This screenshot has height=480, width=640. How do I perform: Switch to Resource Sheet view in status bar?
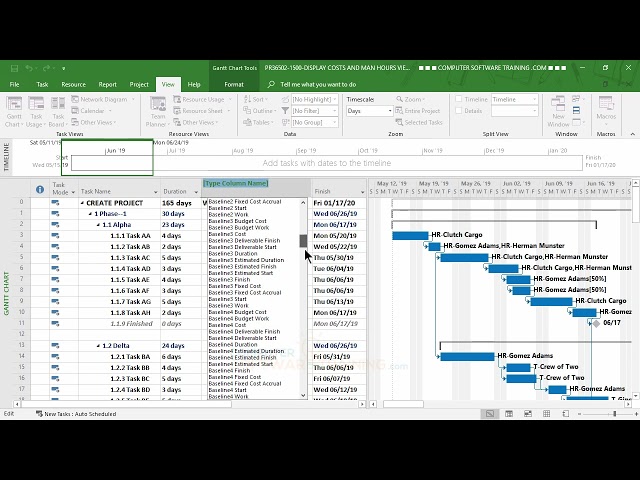click(547, 414)
